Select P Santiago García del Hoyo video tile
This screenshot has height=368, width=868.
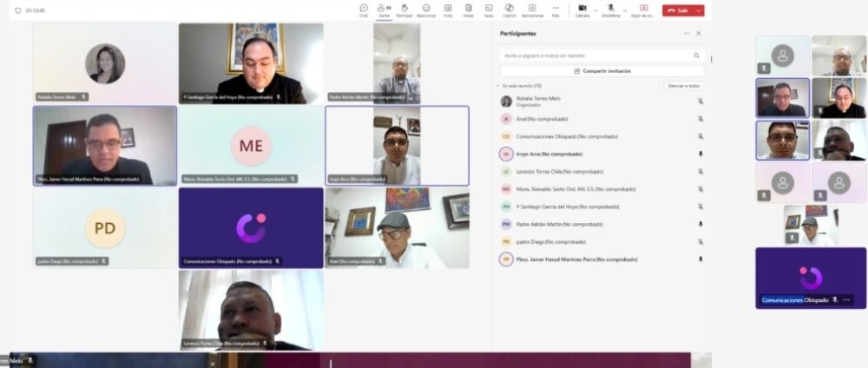coord(251,63)
